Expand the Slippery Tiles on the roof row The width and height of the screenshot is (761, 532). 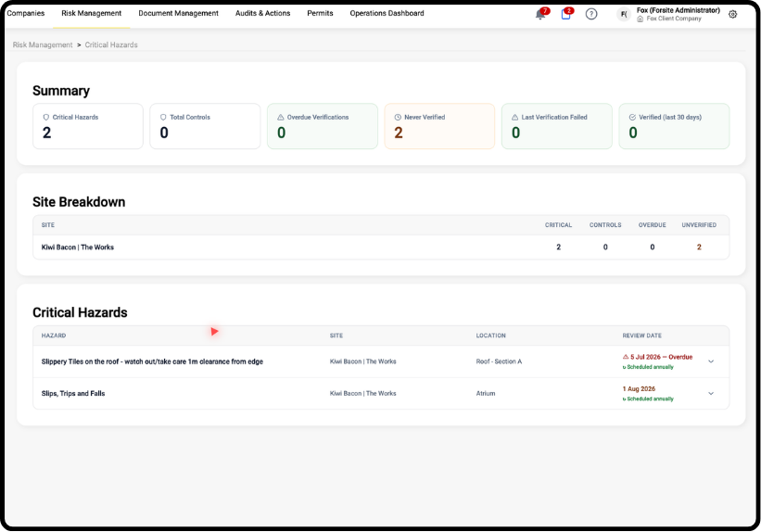click(711, 361)
